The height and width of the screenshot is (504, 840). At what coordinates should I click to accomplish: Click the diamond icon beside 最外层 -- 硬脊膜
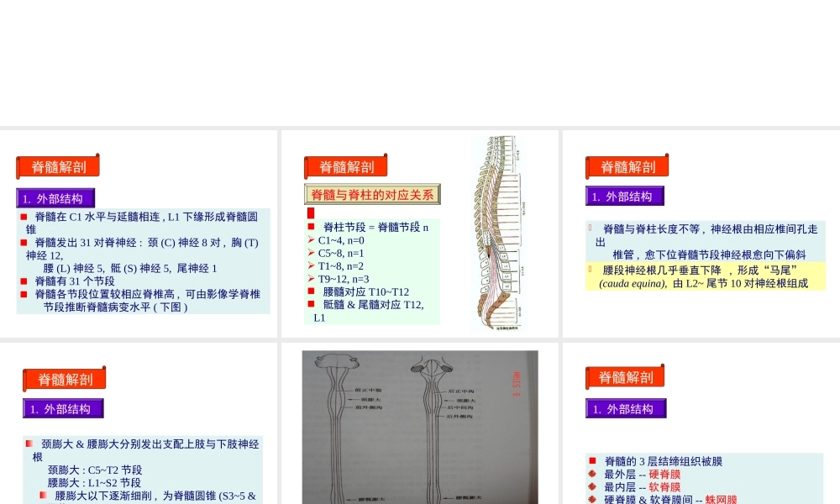[x=591, y=475]
